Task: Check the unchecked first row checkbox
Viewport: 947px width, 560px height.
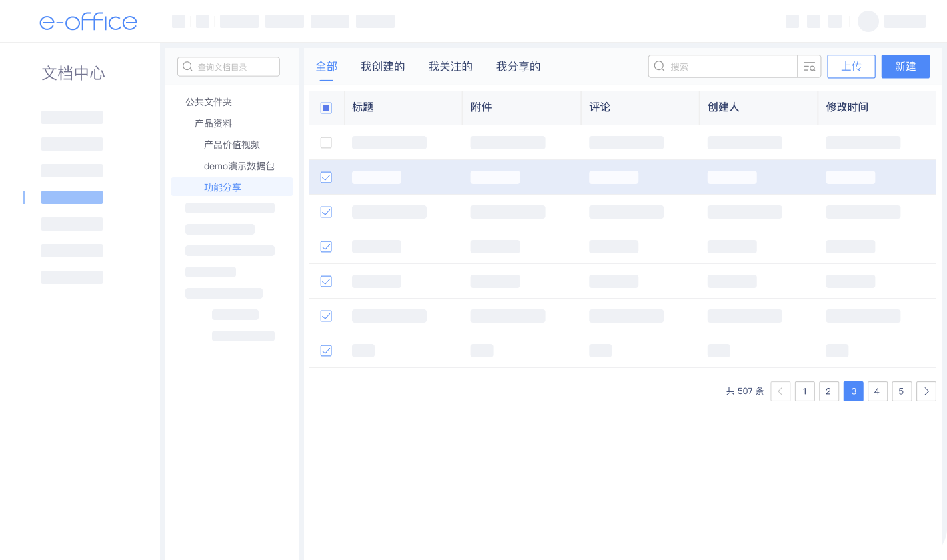Action: tap(326, 143)
